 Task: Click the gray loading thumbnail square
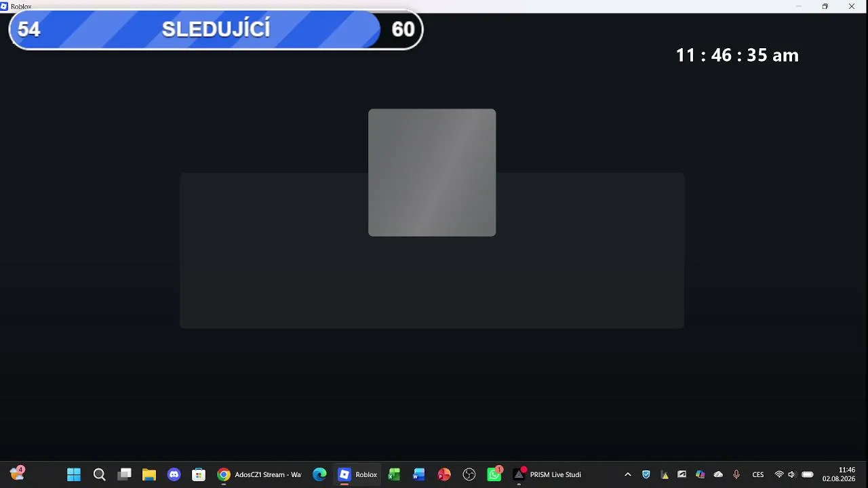pyautogui.click(x=432, y=172)
